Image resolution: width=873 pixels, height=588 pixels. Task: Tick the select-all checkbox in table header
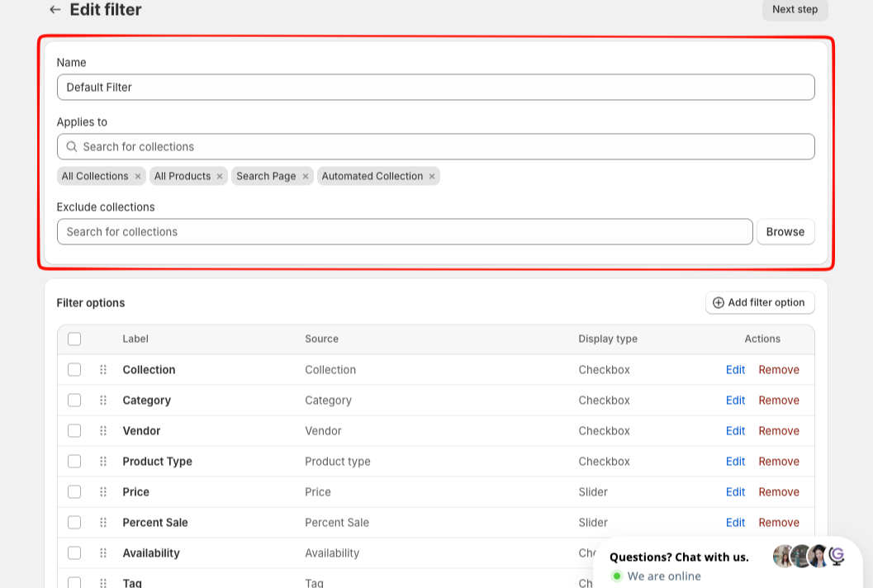[x=74, y=339]
